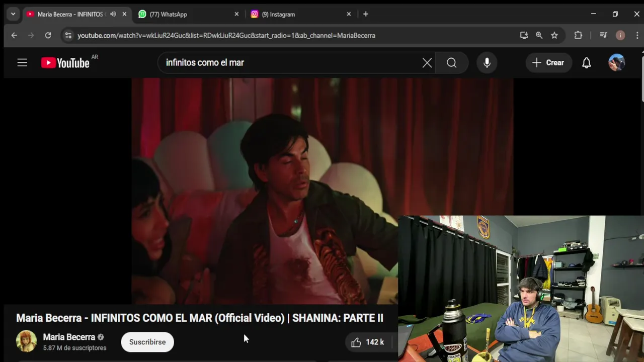The width and height of the screenshot is (644, 362).
Task: Open Maria Becerra channel name link
Action: [x=69, y=337]
